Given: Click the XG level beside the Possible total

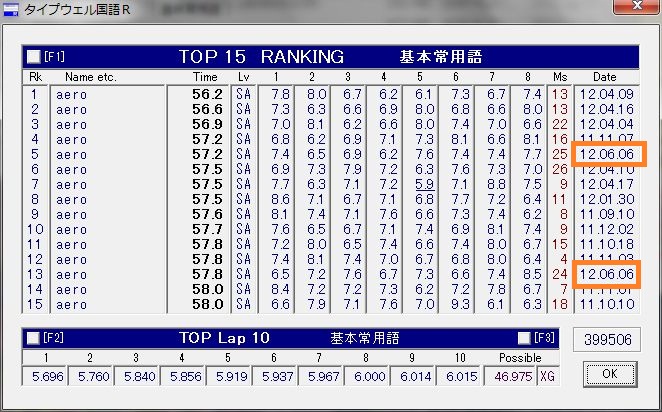Looking at the screenshot, I should (x=547, y=377).
